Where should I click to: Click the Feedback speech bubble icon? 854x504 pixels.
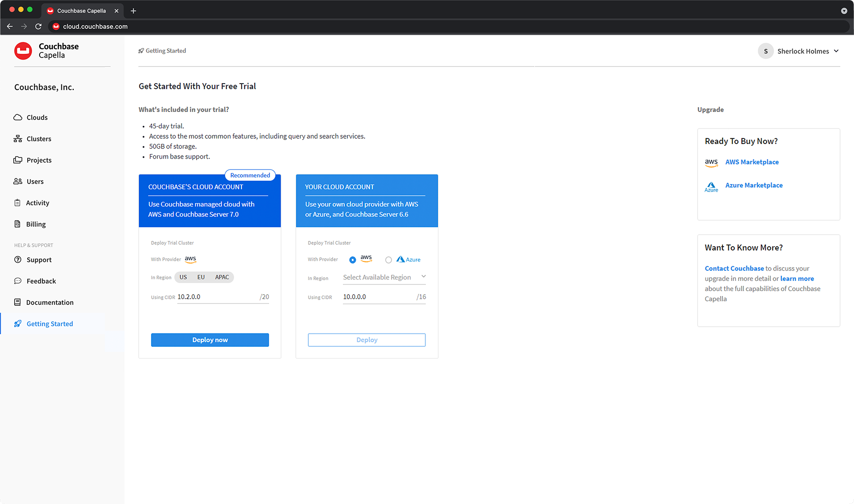coord(18,281)
